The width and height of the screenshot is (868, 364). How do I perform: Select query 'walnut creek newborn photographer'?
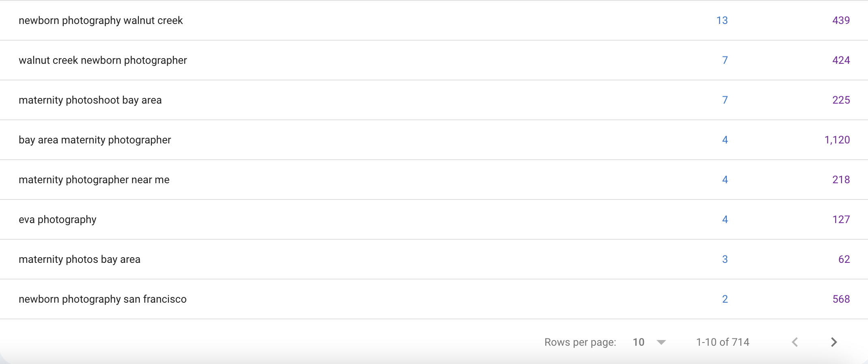tap(103, 60)
